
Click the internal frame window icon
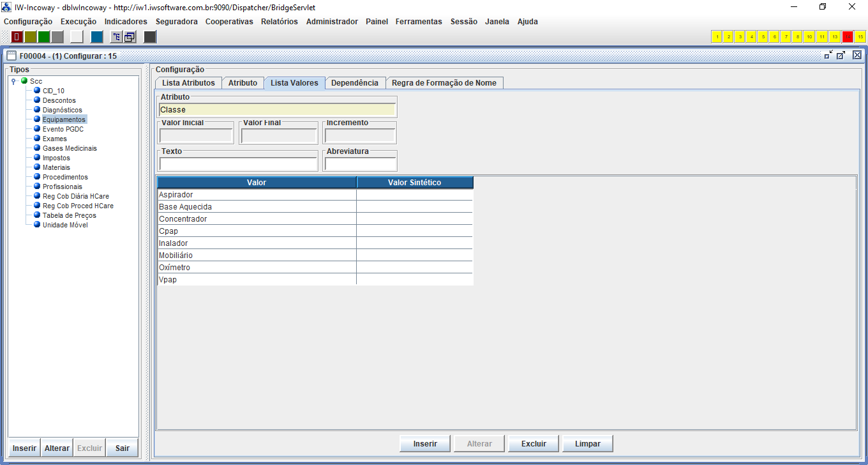[x=11, y=56]
